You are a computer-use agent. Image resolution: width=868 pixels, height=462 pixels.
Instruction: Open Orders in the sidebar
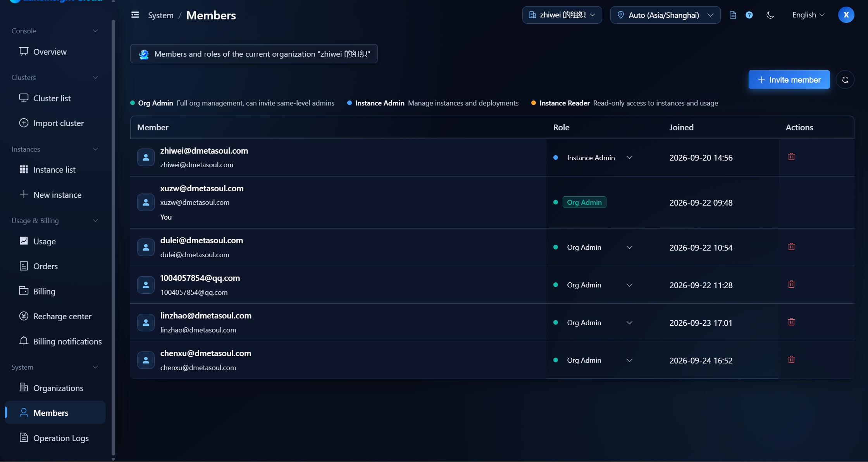coord(55,266)
